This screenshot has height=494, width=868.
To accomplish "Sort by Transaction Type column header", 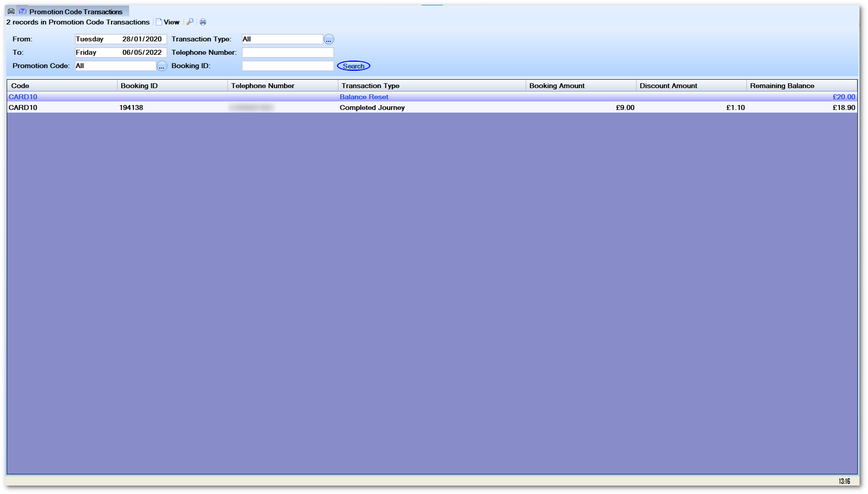I will pyautogui.click(x=432, y=86).
